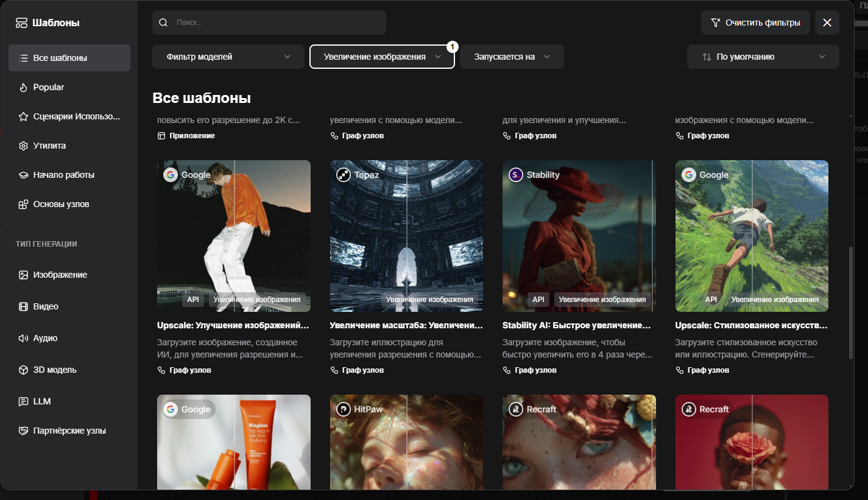The image size is (868, 500).
Task: Open the Topaz dome interior thumbnail
Action: coord(406,236)
